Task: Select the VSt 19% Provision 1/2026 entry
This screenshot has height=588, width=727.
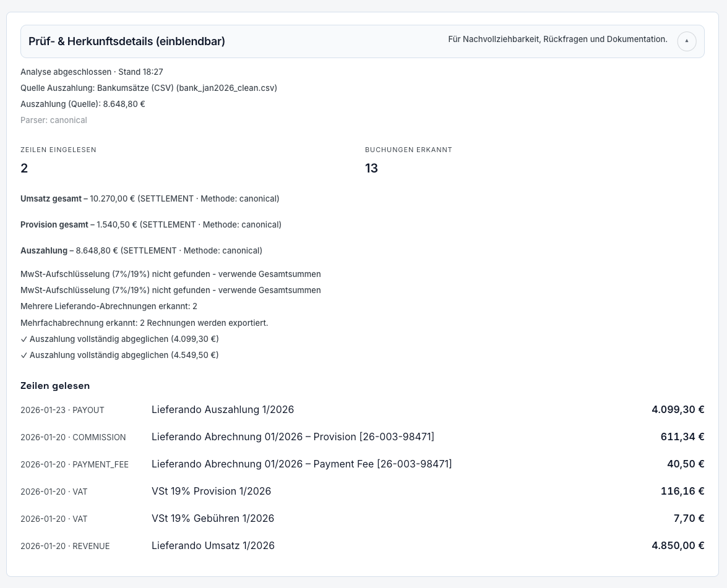Action: (x=211, y=491)
